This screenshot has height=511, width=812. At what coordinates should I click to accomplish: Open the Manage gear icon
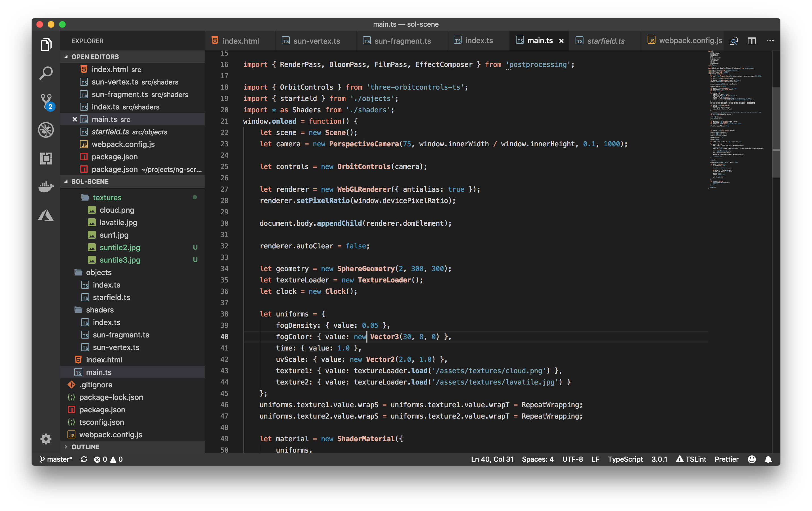(x=46, y=438)
